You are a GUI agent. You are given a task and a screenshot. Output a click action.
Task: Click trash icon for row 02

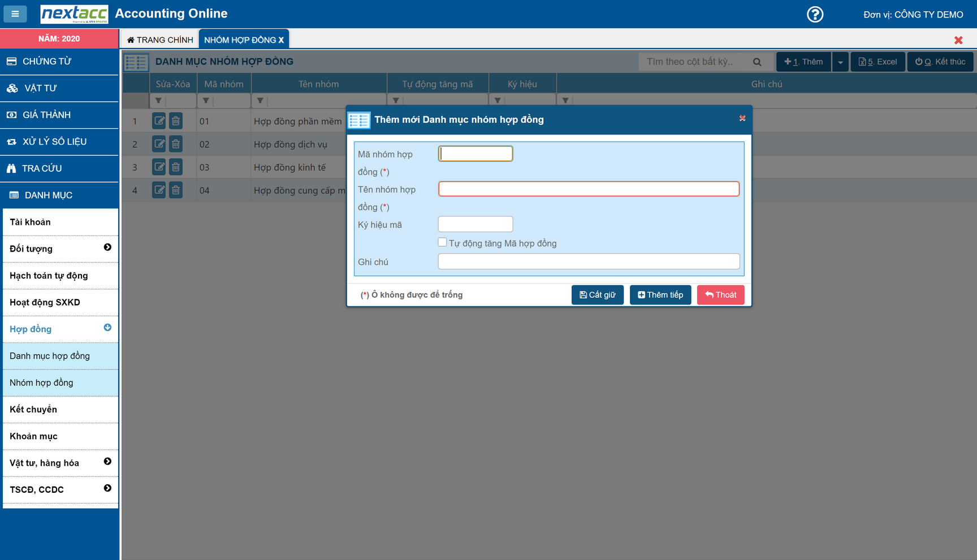coord(176,144)
